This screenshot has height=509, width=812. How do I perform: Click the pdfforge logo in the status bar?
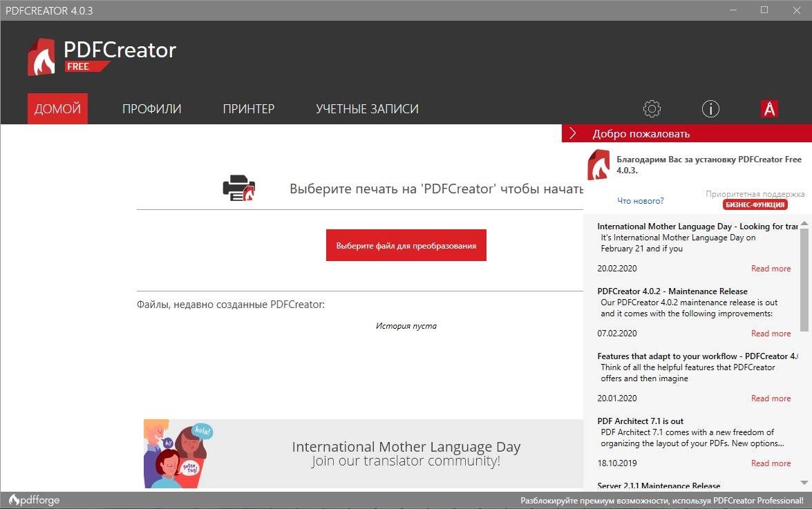point(34,500)
